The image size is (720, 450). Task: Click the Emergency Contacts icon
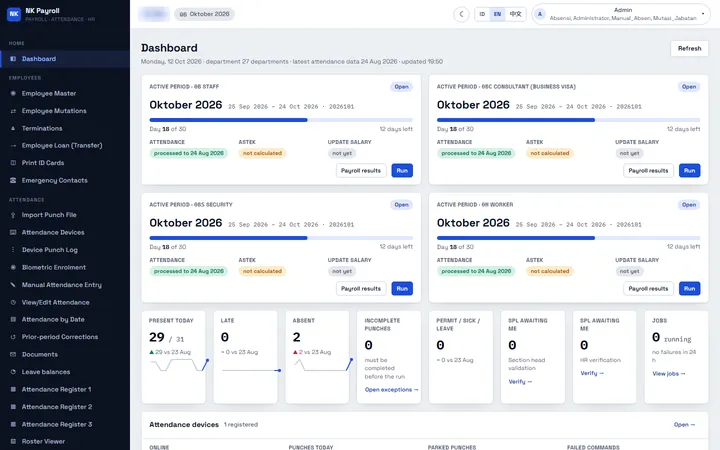pyautogui.click(x=13, y=180)
